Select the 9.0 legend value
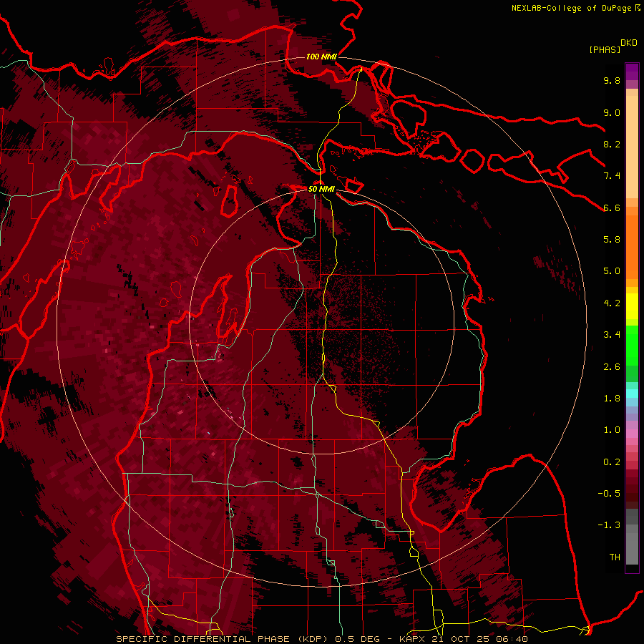This screenshot has width=644, height=644. (612, 112)
